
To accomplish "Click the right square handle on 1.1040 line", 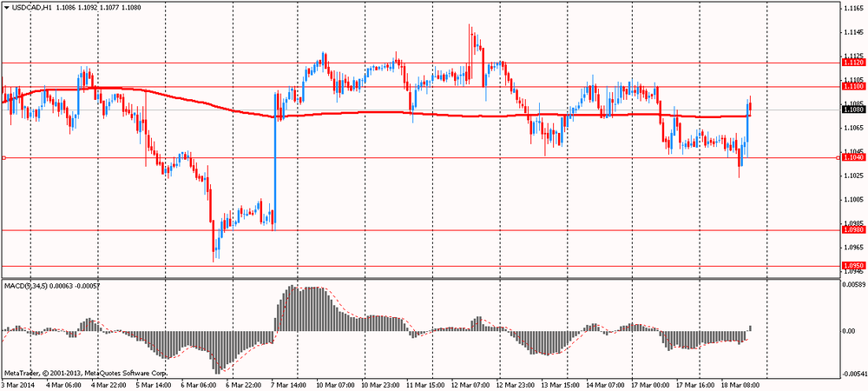I will point(838,157).
